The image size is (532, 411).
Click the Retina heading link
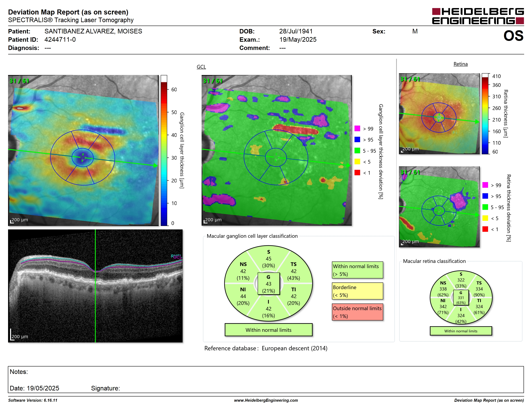pyautogui.click(x=460, y=64)
